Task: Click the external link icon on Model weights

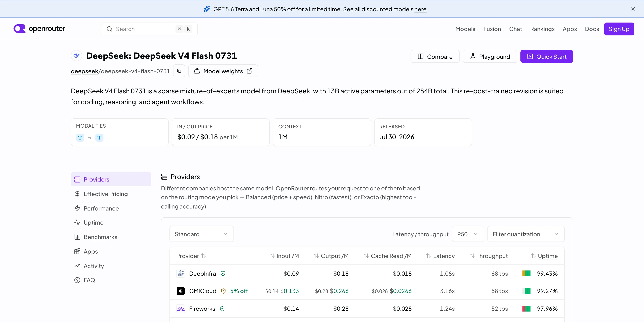Action: [250, 71]
